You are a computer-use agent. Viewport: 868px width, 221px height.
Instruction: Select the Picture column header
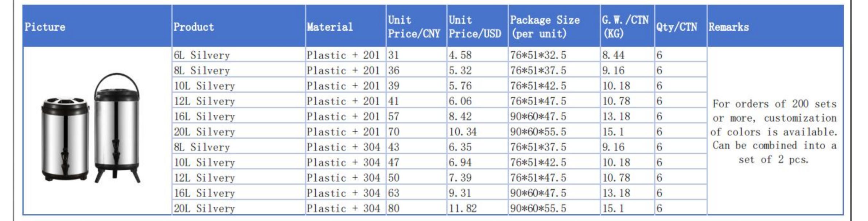click(97, 26)
